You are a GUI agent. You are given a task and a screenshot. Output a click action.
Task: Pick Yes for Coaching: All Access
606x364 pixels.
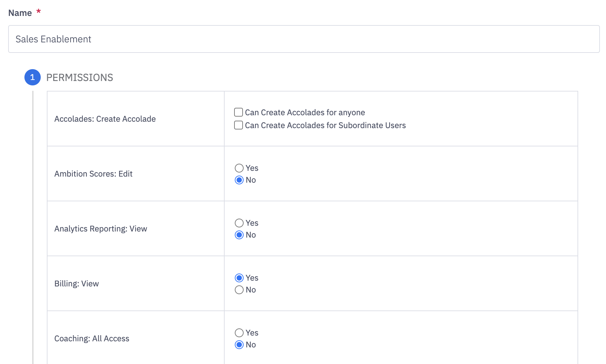(239, 333)
